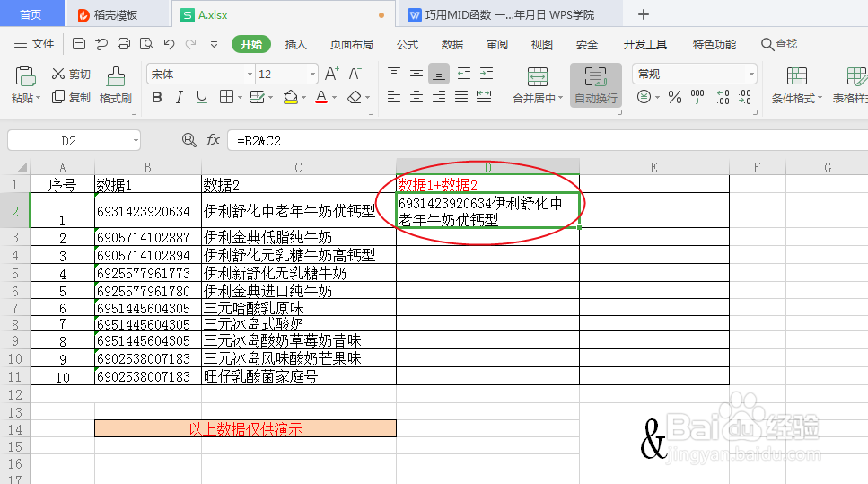
Task: Click the fill color bucket
Action: point(290,98)
